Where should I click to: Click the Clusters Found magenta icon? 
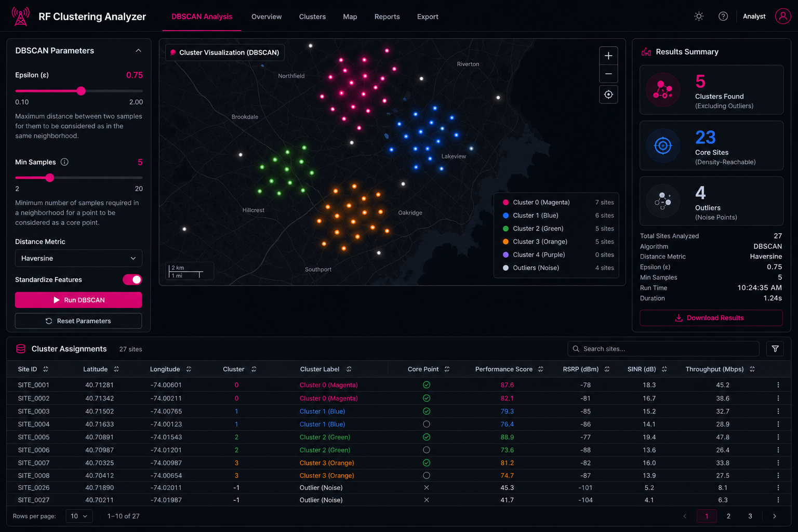663,90
